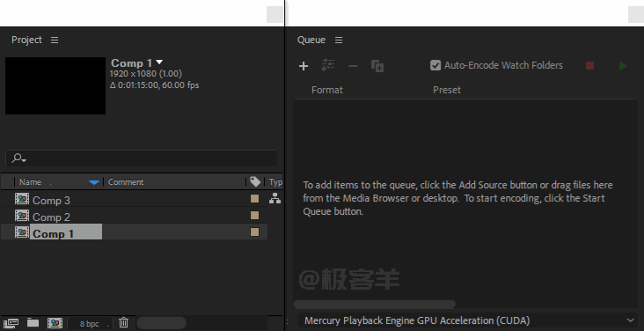Open the Queue panel menu icon

(339, 40)
